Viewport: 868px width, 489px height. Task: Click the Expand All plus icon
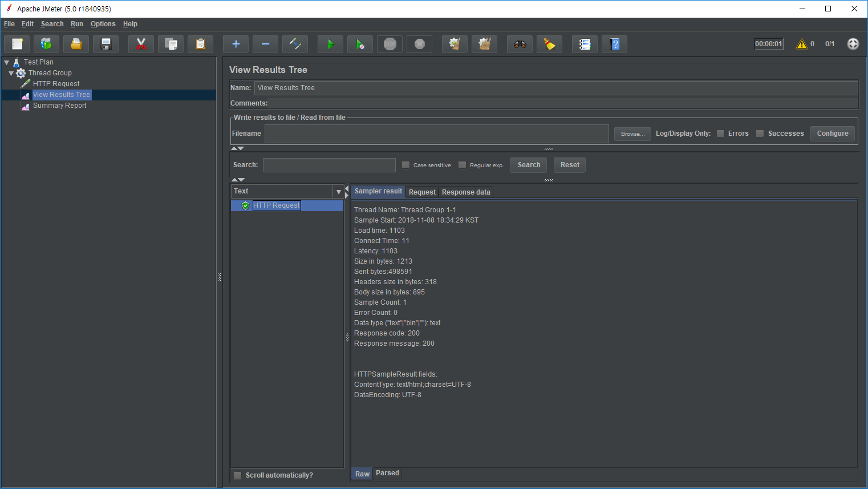tap(236, 44)
